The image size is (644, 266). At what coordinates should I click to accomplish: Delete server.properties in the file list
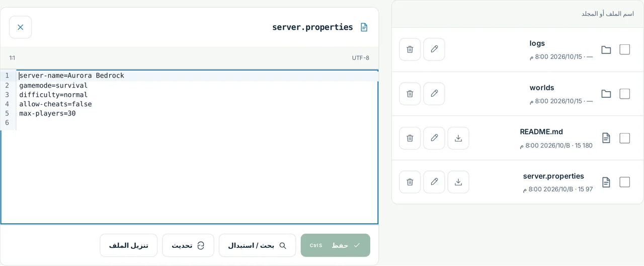pos(410,182)
